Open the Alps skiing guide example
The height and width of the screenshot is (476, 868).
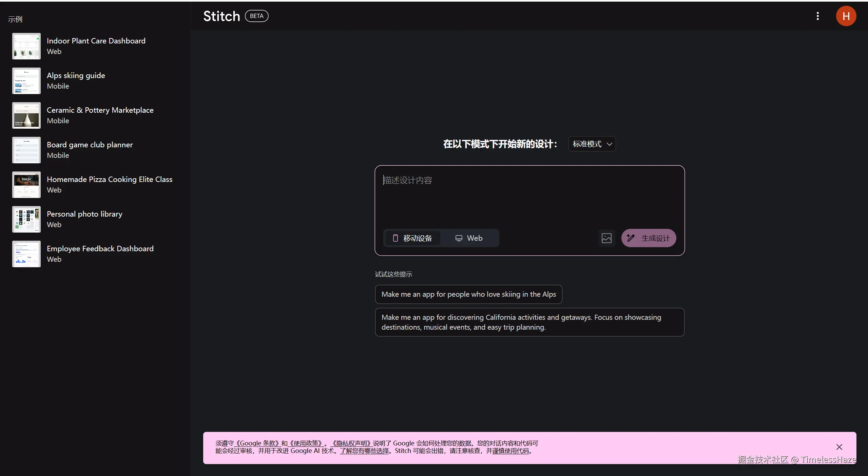[76, 75]
